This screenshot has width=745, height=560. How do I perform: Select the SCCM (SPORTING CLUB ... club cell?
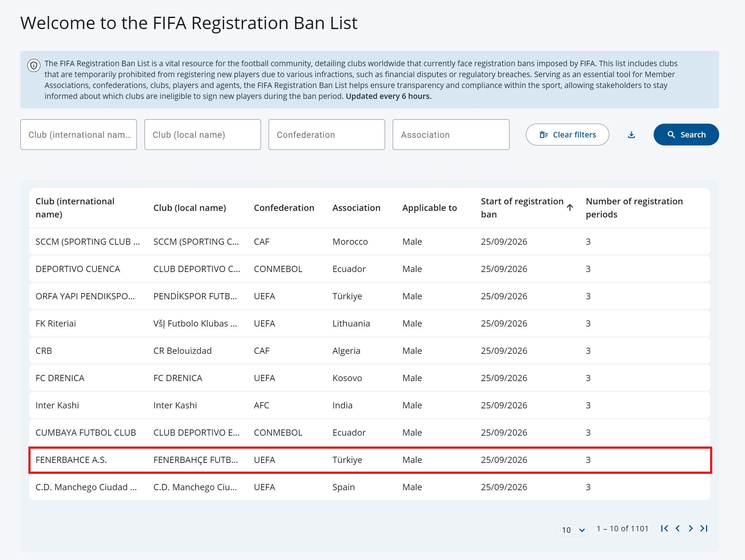click(x=88, y=241)
